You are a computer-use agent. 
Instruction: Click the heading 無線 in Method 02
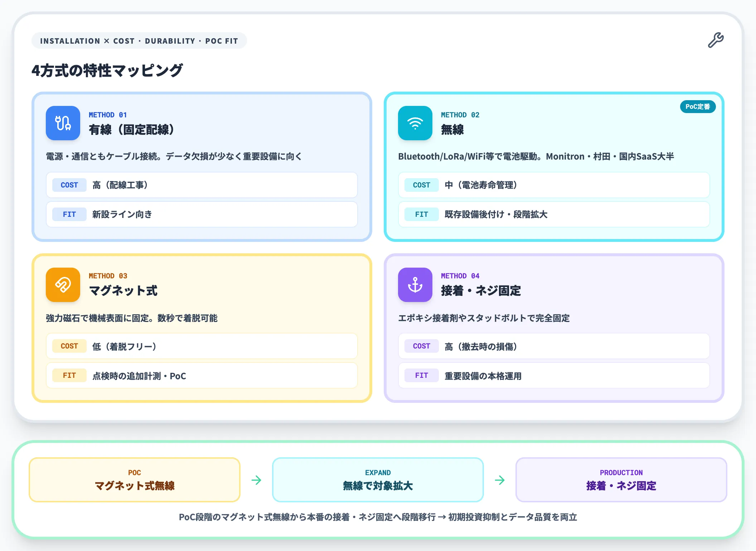(x=452, y=130)
